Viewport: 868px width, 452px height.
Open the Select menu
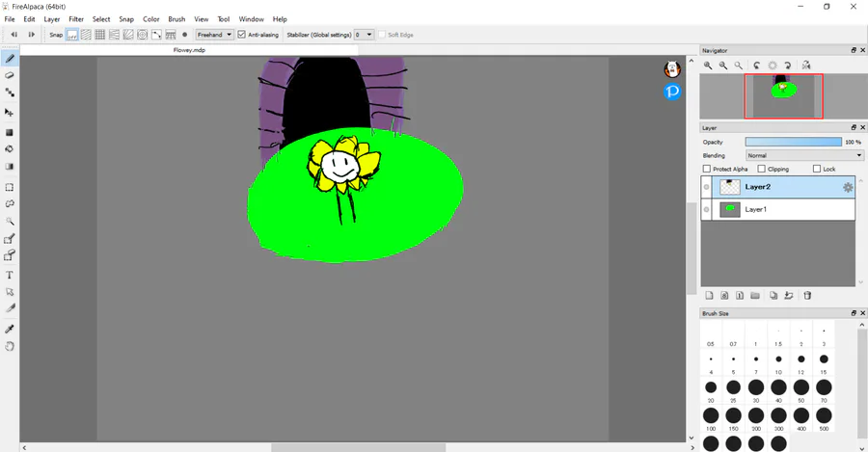[101, 19]
